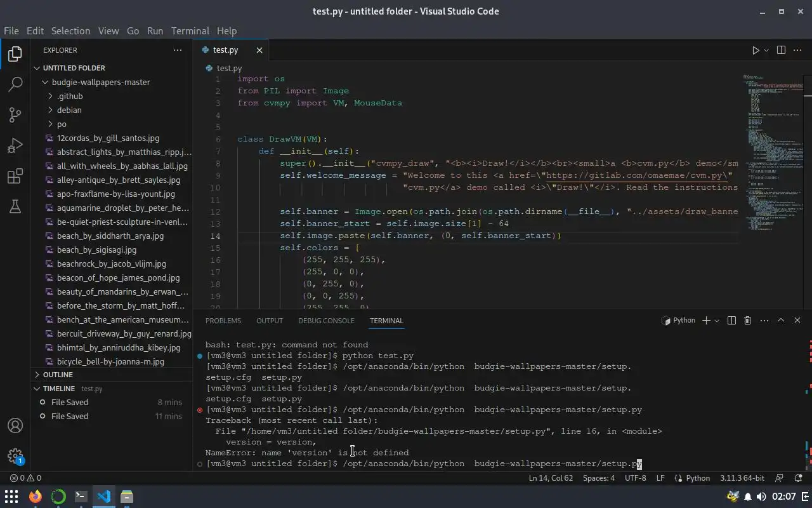Select the File Saved 8 mins timeline entry

[x=112, y=402]
